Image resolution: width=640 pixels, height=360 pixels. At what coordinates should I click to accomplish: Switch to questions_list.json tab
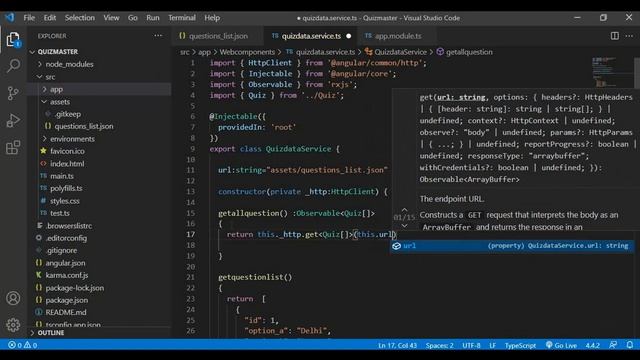[218, 36]
